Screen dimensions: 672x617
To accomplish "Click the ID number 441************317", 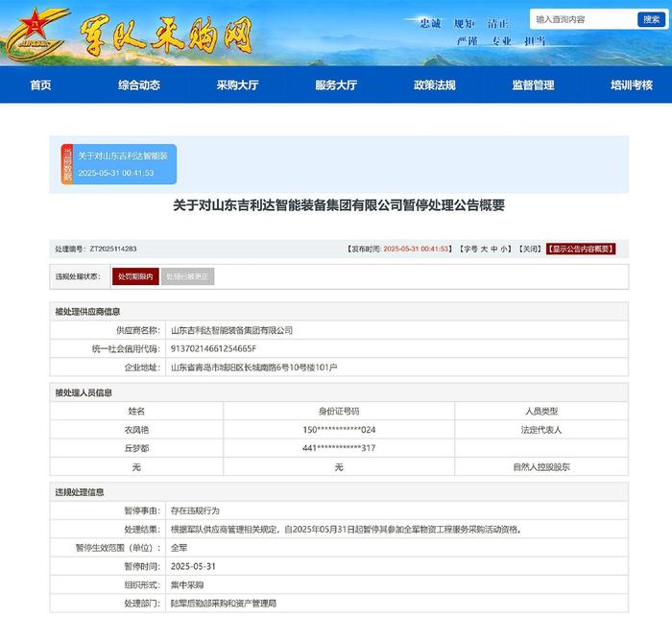I will point(339,448).
